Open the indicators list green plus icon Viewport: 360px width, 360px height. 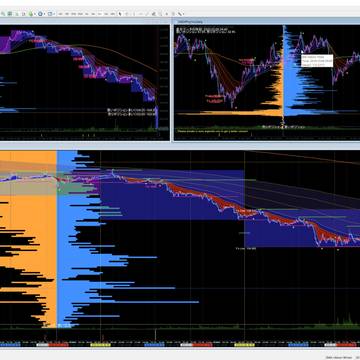coord(30,14)
